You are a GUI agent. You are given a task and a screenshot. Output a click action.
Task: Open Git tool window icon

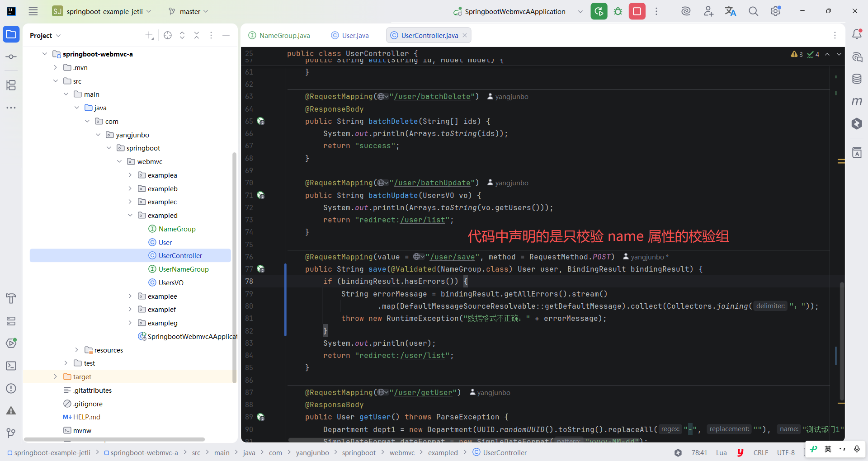11,433
